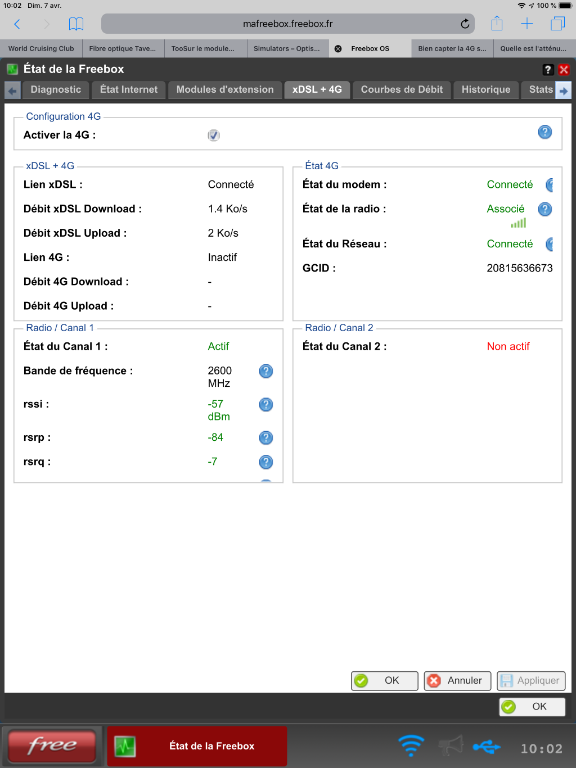Switch to Fibre optique browser tab
576x768 pixels.
(x=122, y=48)
